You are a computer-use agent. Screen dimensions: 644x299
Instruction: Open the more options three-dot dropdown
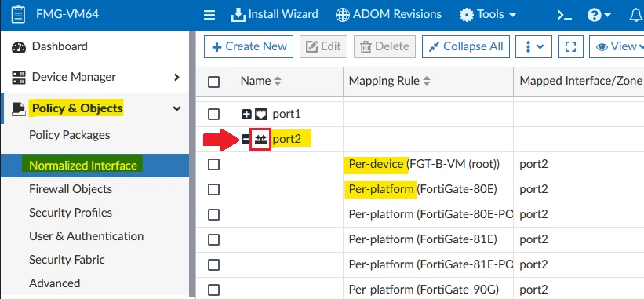pos(534,46)
